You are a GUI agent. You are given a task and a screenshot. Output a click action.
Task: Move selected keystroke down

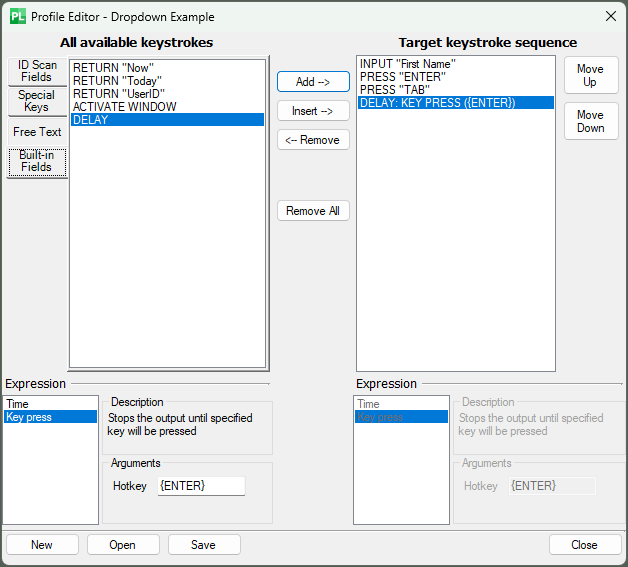[591, 121]
